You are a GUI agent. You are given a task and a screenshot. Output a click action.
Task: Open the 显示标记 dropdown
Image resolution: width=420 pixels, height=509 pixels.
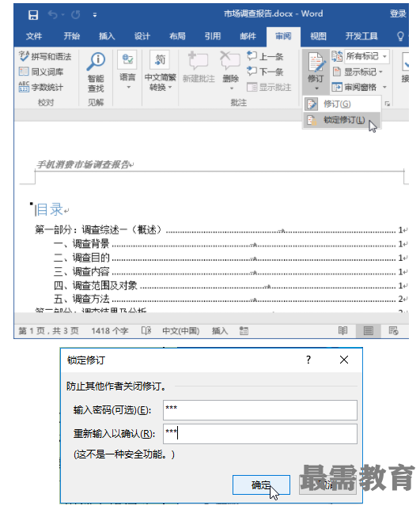pos(358,71)
